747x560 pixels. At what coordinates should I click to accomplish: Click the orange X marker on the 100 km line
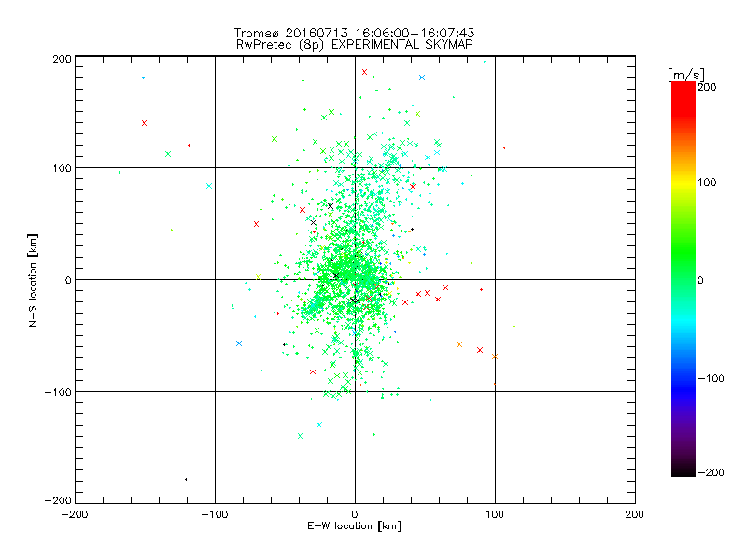(x=495, y=357)
